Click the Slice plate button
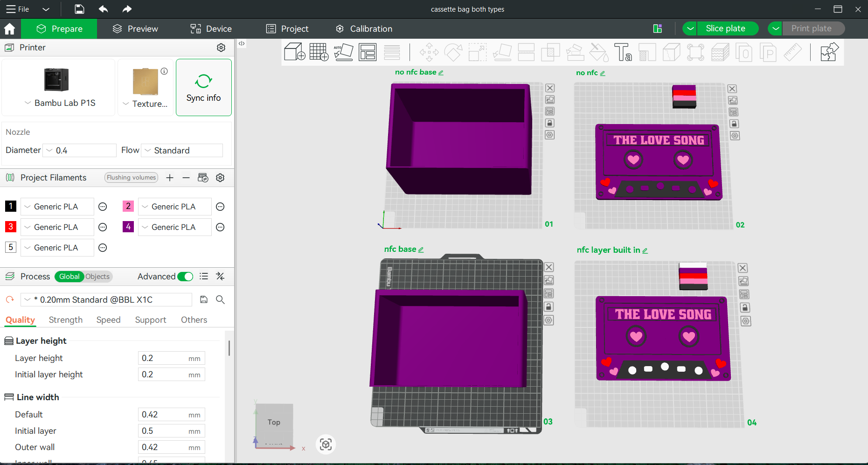The width and height of the screenshot is (868, 465). tap(726, 28)
